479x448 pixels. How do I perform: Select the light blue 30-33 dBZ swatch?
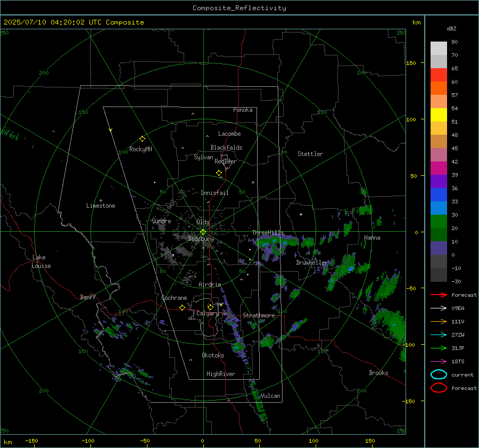tap(439, 208)
